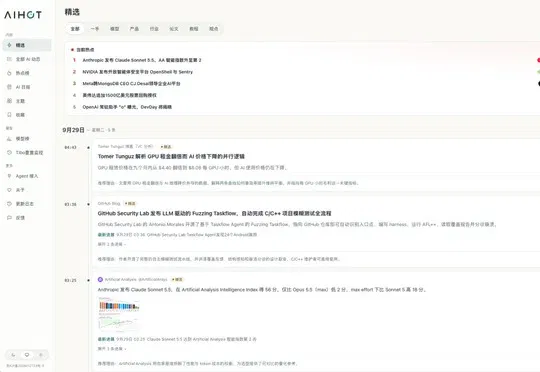Click the 精选 tag on Tomer Tunguz card
The image size is (540, 372).
coord(166,147)
